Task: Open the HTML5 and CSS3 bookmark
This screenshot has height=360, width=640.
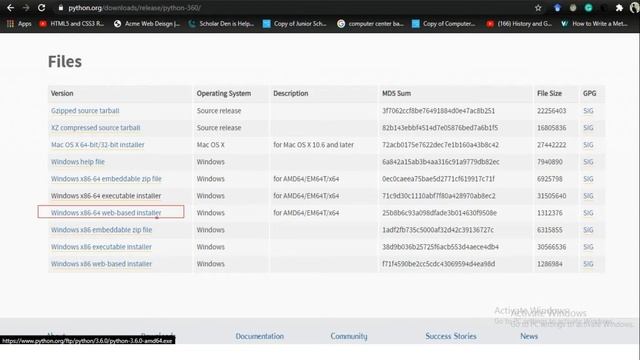Action: point(72,24)
